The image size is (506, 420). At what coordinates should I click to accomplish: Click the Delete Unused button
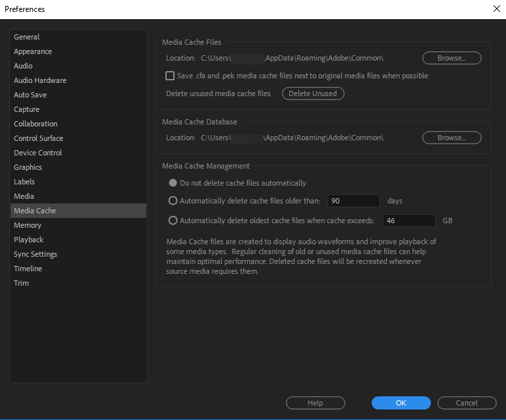tap(313, 93)
